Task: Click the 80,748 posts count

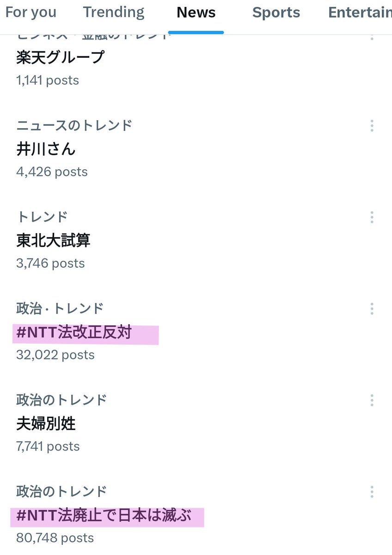Action: click(55, 538)
